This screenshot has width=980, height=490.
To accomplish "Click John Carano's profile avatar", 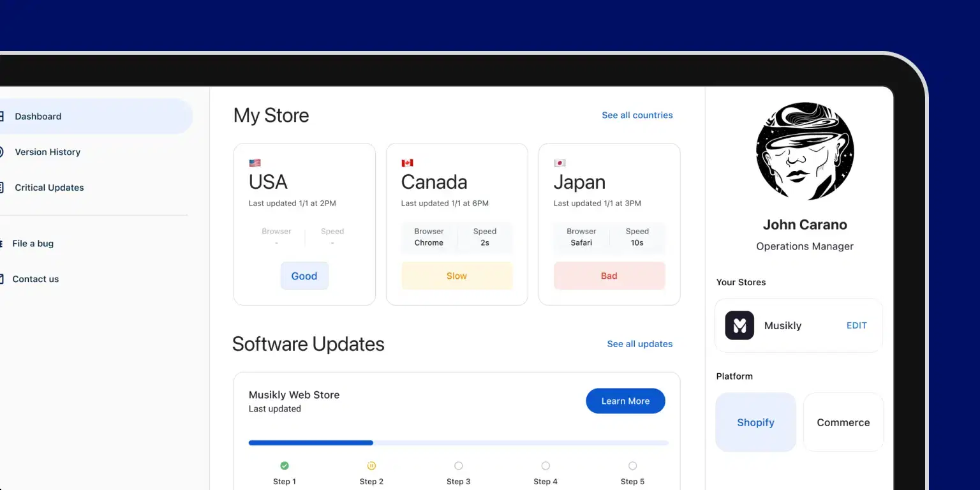I will (x=805, y=152).
